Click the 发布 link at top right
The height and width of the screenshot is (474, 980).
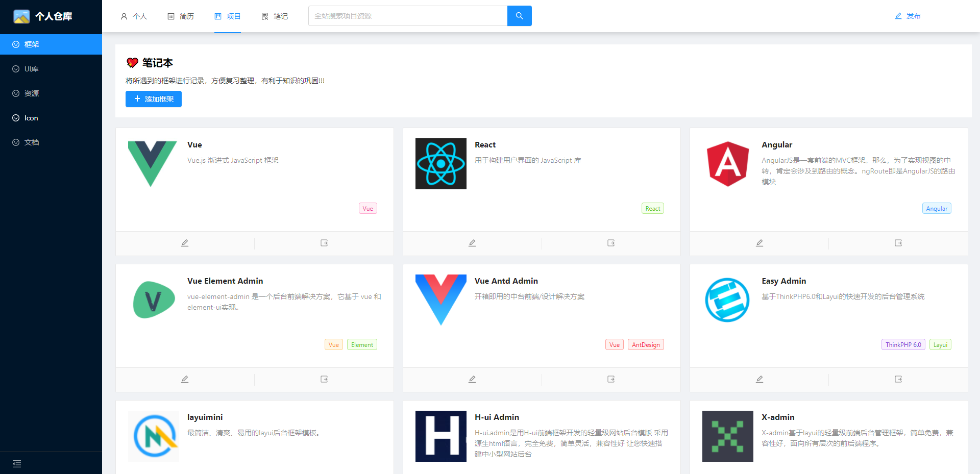(x=908, y=16)
